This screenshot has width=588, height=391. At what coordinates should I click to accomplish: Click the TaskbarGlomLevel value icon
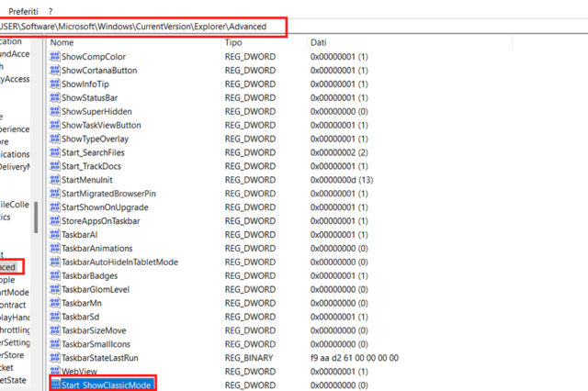55,289
